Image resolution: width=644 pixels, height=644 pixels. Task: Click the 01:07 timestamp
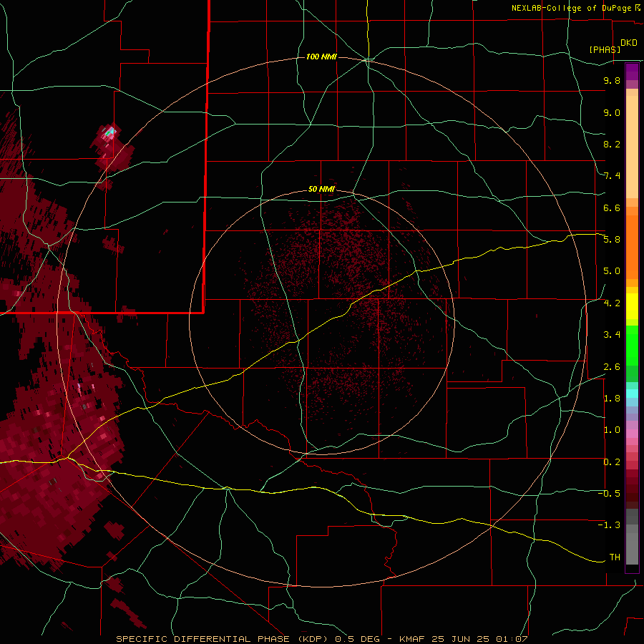pos(512,639)
